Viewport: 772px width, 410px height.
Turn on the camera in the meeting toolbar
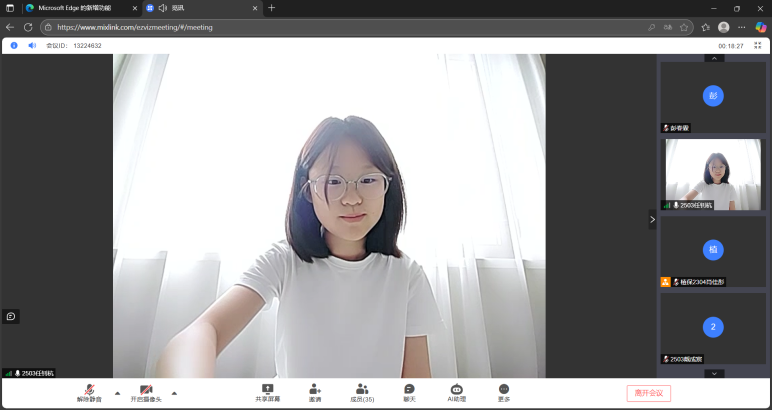pyautogui.click(x=146, y=391)
